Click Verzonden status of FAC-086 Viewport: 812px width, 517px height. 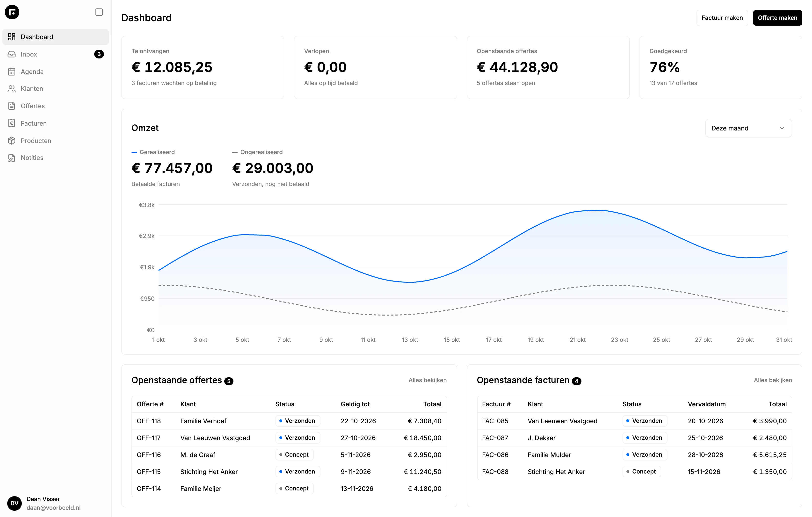point(645,455)
